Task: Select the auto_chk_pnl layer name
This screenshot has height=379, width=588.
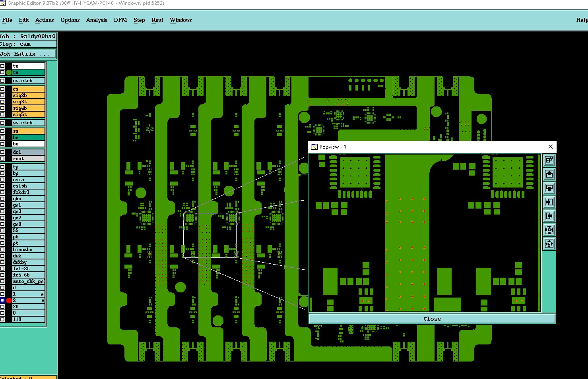Action: 28,281
